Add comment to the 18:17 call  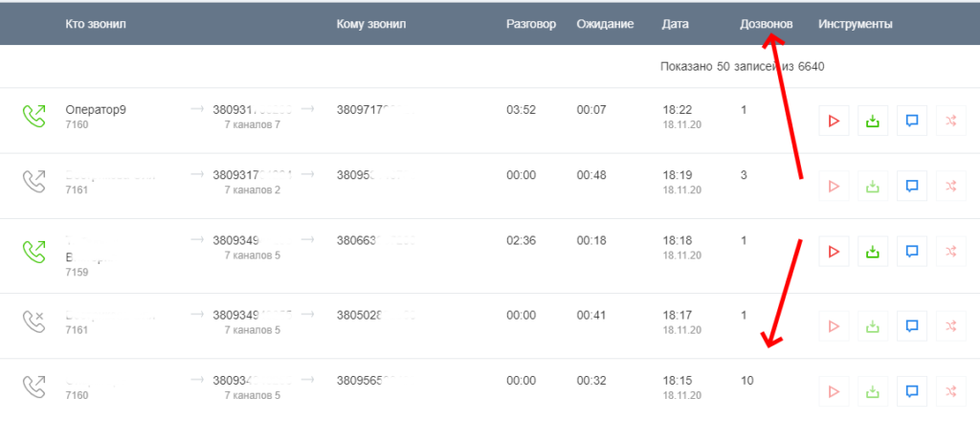[x=912, y=326]
